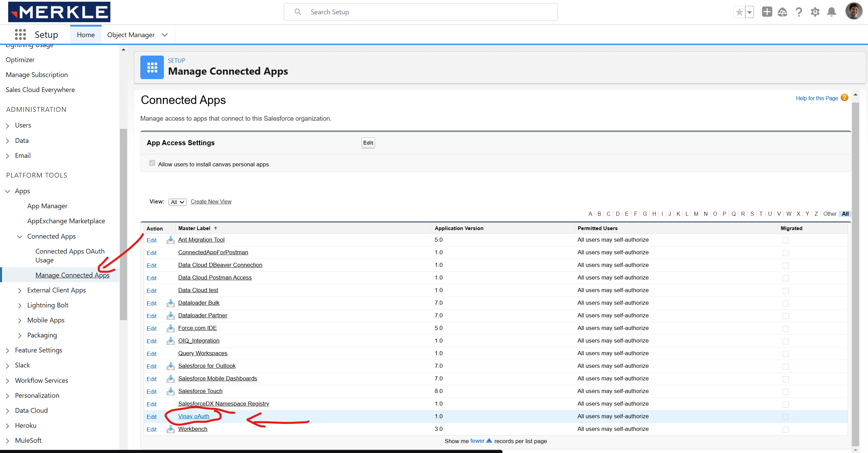This screenshot has height=453, width=868.
Task: Toggle Migrated checkbox for Data Cloud test
Action: point(786,291)
